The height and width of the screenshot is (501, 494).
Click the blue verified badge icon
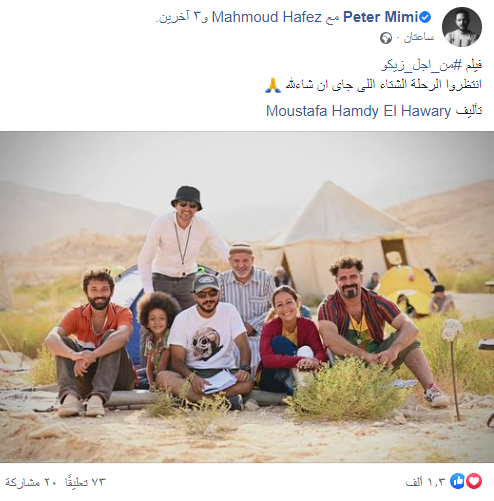pos(425,17)
